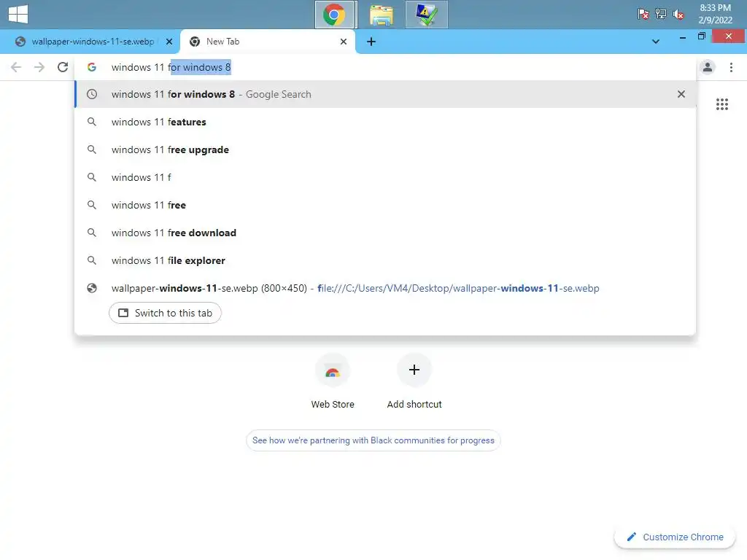Remove the 'windows 11 for windows 8' suggestion
Viewport: 747px width, 560px height.
681,94
